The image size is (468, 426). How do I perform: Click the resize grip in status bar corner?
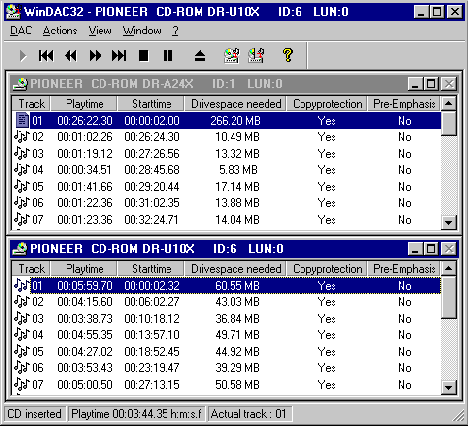458,415
